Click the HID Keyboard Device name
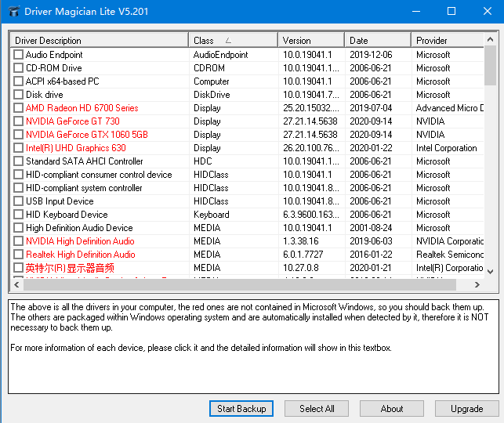The image size is (504, 423). [67, 215]
